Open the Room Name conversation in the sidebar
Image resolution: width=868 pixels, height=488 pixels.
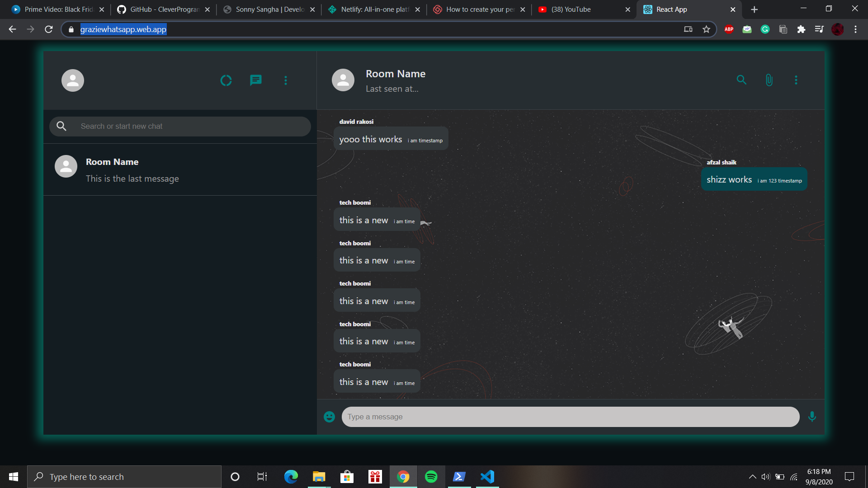136,169
